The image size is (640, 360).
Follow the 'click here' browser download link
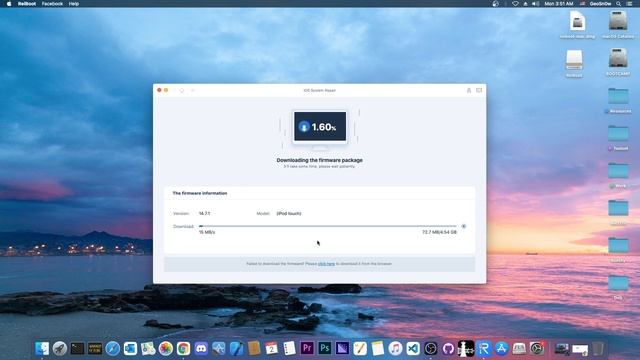[x=326, y=264]
